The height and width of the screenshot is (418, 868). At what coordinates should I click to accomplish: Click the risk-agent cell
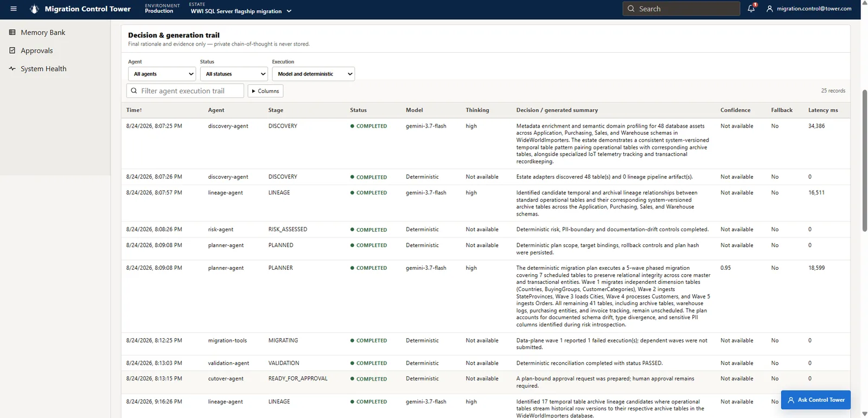pos(221,230)
